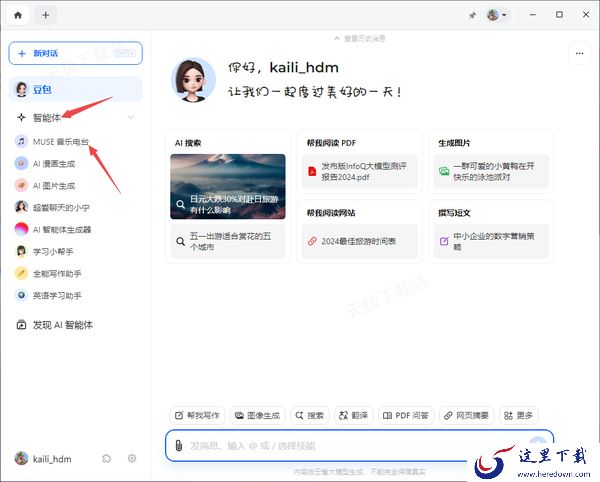
Task: Click the MUSE music note icon
Action: pos(21,142)
